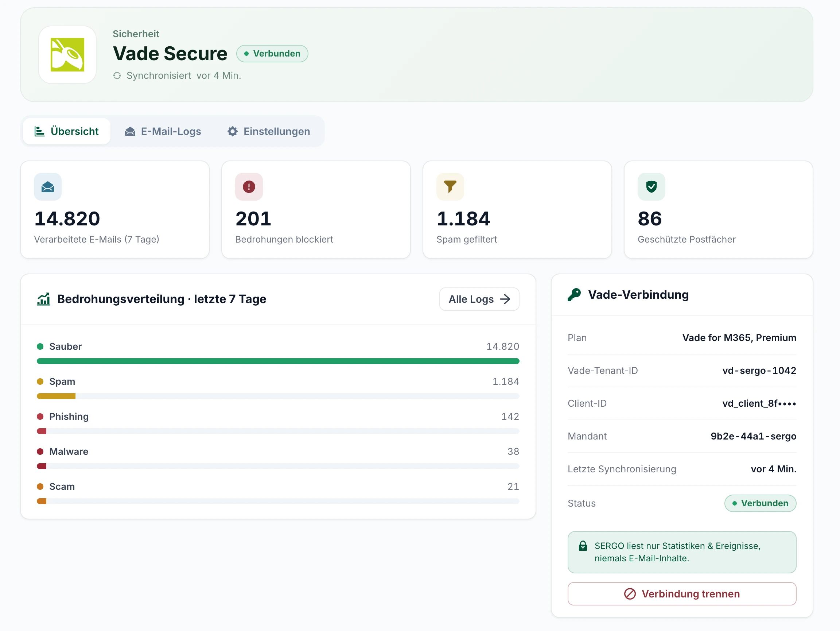
Task: Click the red dot beside Phishing
Action: point(40,417)
